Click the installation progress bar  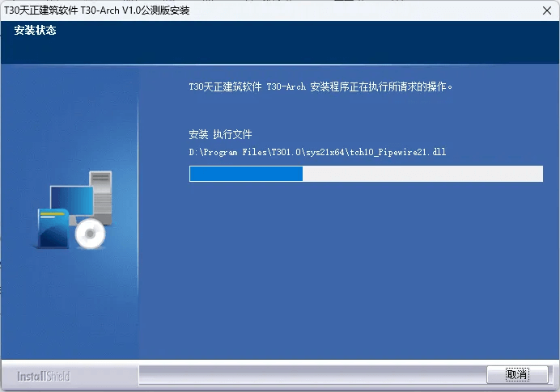click(x=366, y=174)
